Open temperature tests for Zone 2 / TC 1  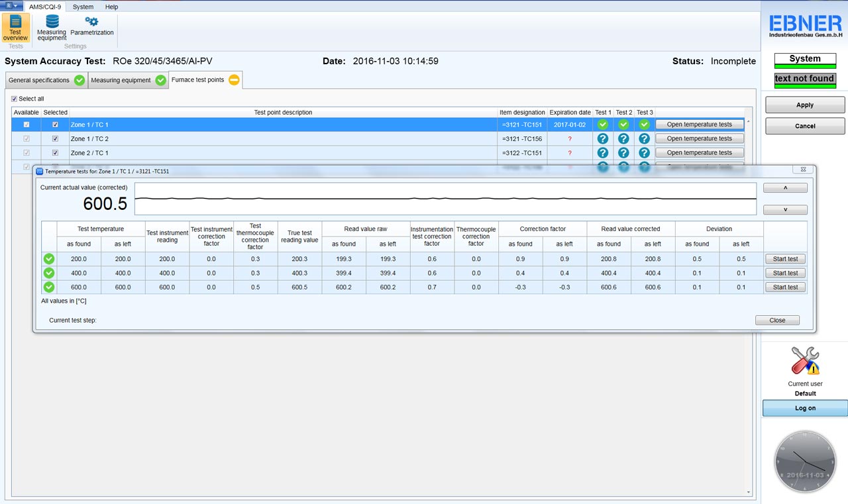click(x=700, y=153)
